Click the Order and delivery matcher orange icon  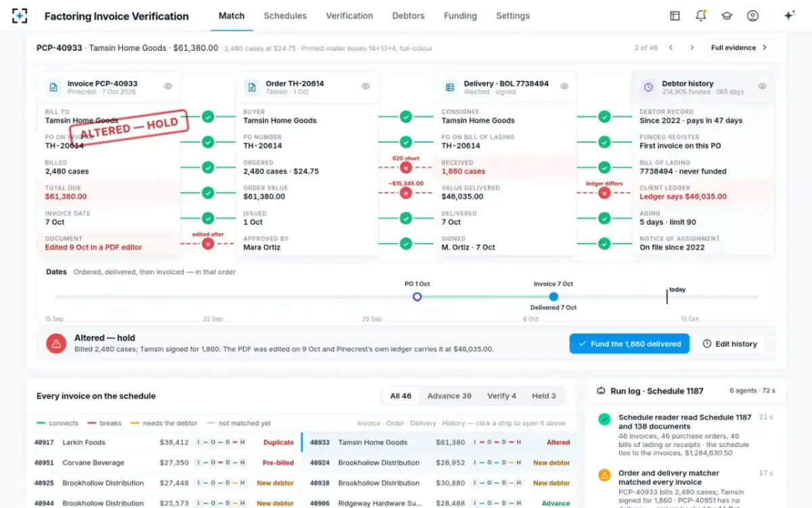point(604,475)
